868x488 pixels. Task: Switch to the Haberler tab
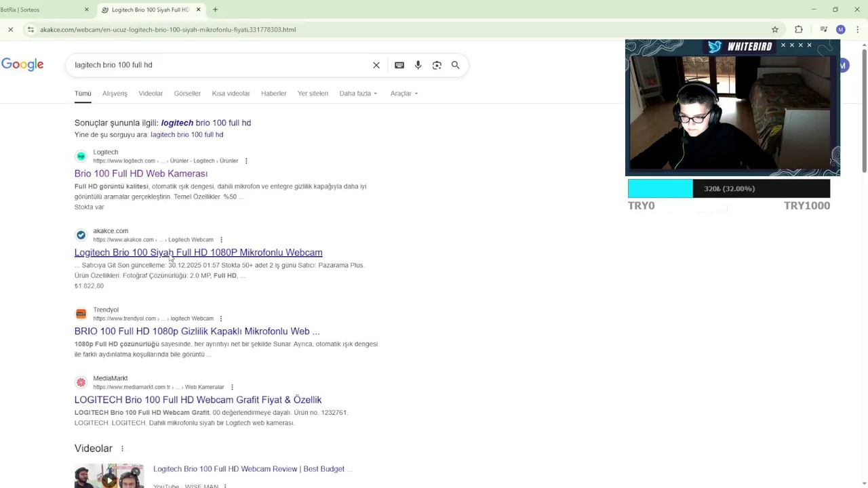(x=274, y=94)
